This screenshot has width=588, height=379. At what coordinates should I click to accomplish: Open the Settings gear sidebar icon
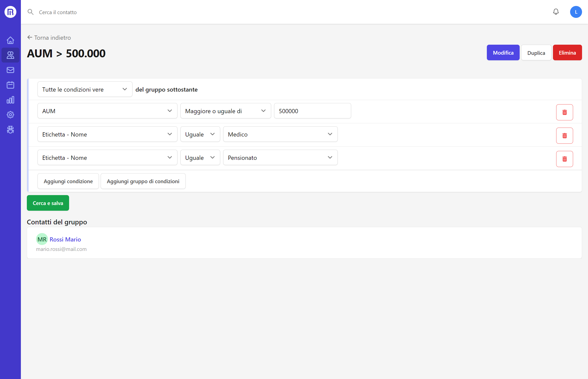tap(10, 115)
